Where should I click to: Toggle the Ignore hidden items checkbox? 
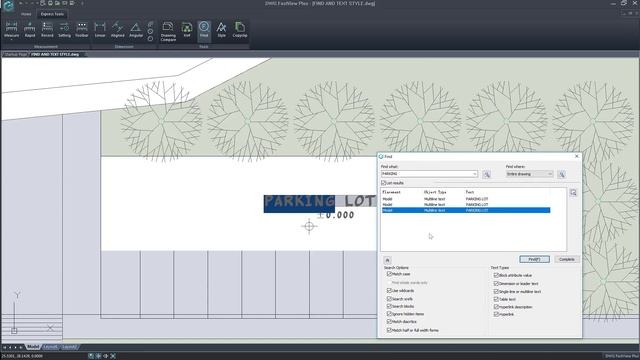[x=389, y=314]
